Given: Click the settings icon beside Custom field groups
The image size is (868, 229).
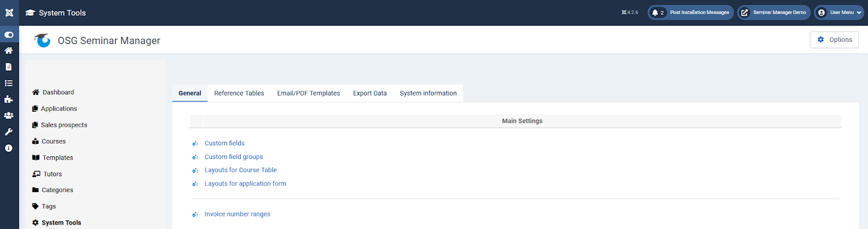Looking at the screenshot, I should tap(195, 157).
